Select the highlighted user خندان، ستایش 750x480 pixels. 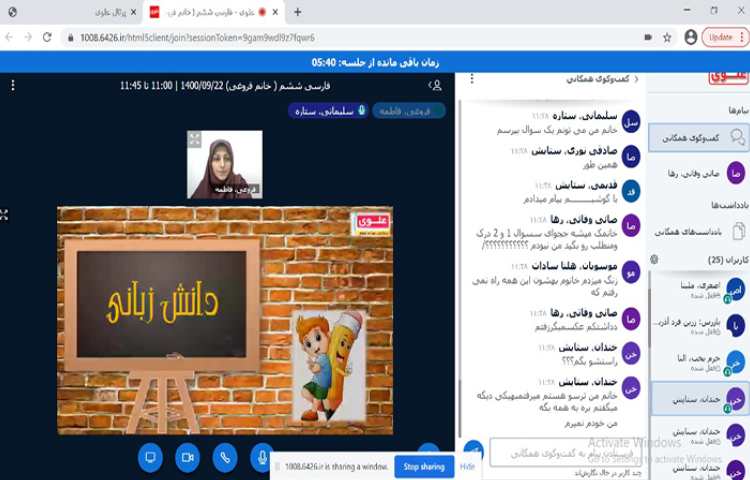[x=700, y=399]
